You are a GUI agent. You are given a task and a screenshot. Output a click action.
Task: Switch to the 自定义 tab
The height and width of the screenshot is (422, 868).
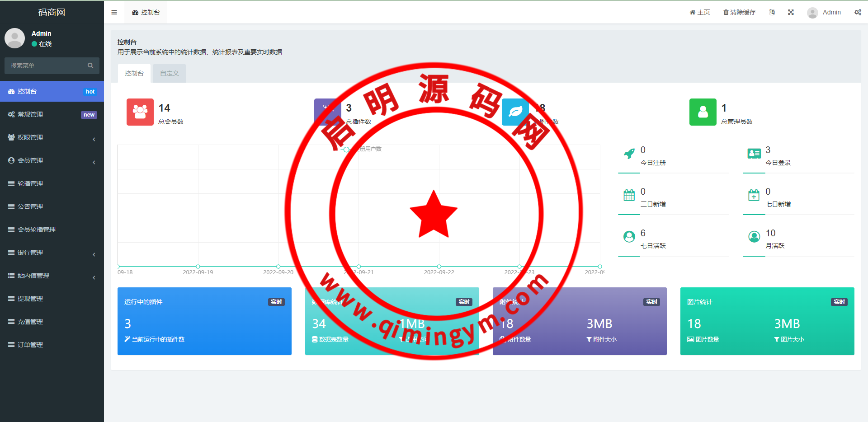click(x=169, y=73)
